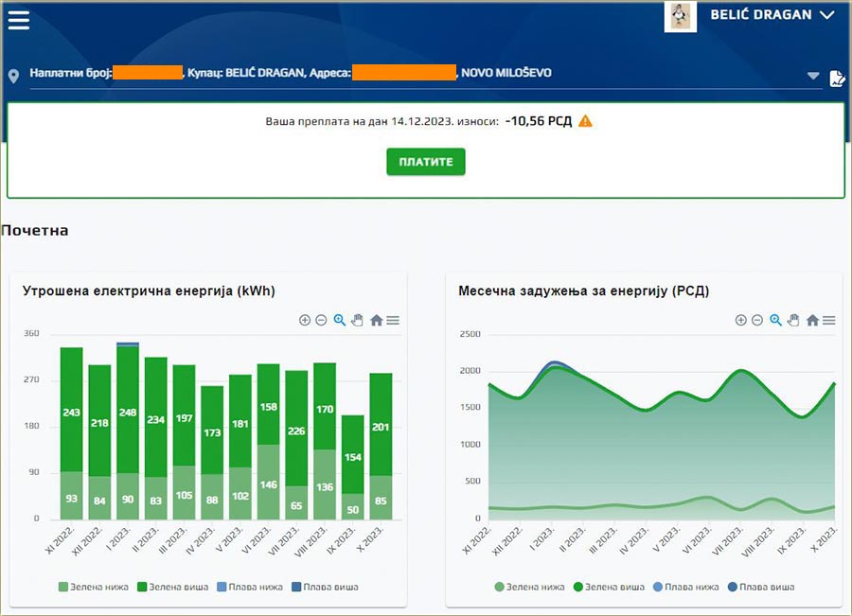Reset zoom with home icon on monthly charges chart

[812, 321]
